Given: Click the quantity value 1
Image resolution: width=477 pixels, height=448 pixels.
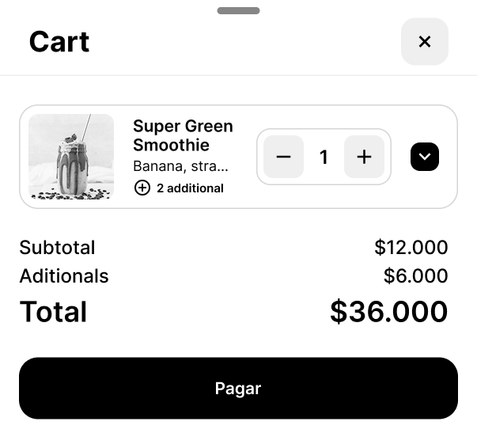Looking at the screenshot, I should pos(324,157).
